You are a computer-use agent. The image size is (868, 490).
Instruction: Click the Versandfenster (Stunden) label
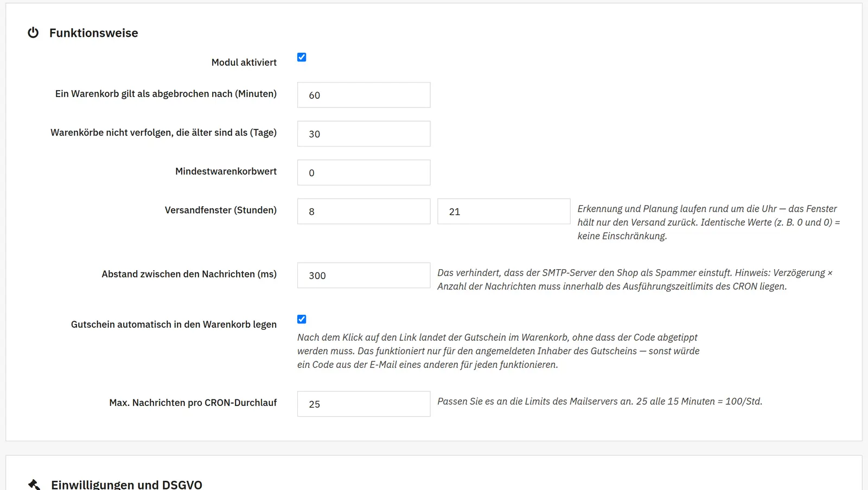tap(221, 210)
